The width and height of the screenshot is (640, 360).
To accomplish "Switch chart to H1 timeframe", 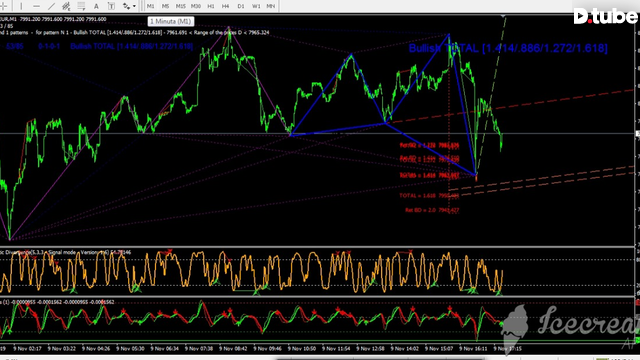I will pyautogui.click(x=211, y=6).
